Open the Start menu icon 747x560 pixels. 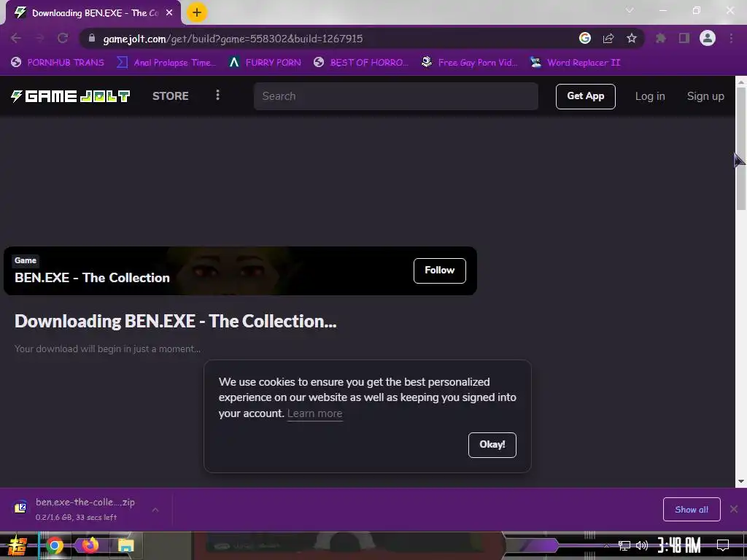pos(18,545)
